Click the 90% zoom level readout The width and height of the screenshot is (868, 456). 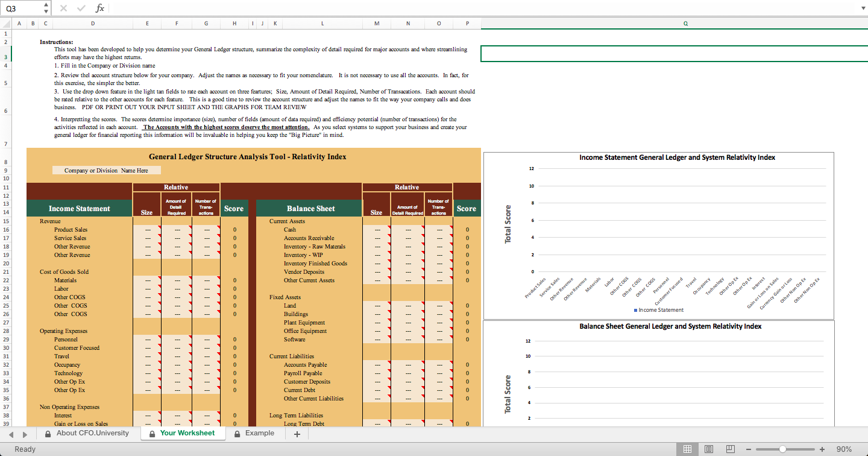point(844,449)
